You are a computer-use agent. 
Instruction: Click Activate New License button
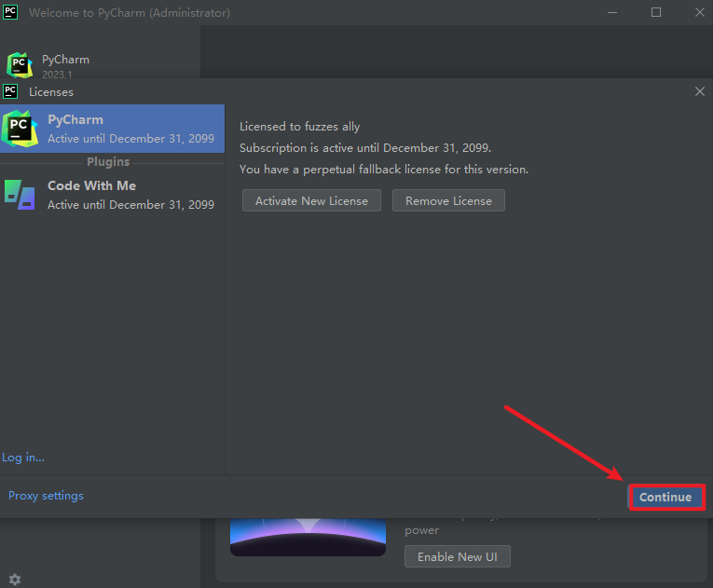pos(311,200)
